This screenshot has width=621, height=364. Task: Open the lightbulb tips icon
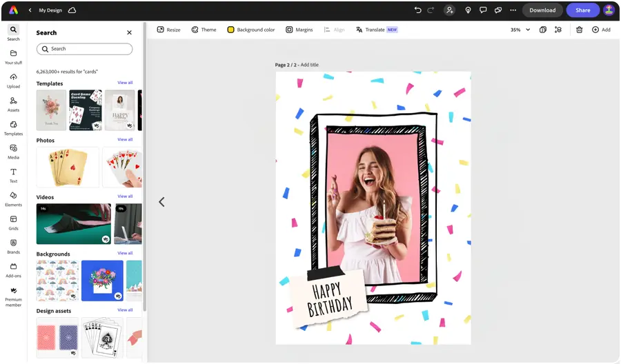point(468,10)
